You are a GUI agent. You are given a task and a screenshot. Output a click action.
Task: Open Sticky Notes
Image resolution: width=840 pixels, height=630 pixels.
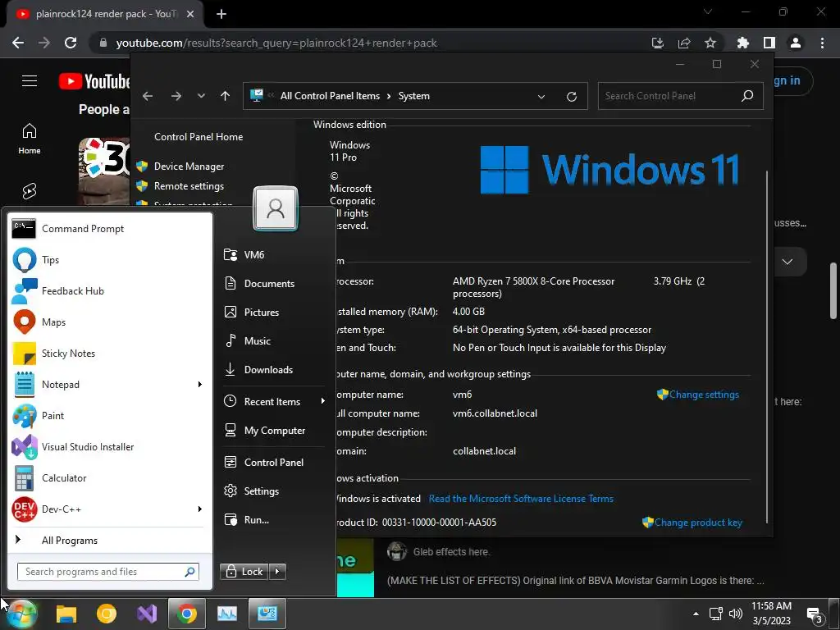pos(110,353)
